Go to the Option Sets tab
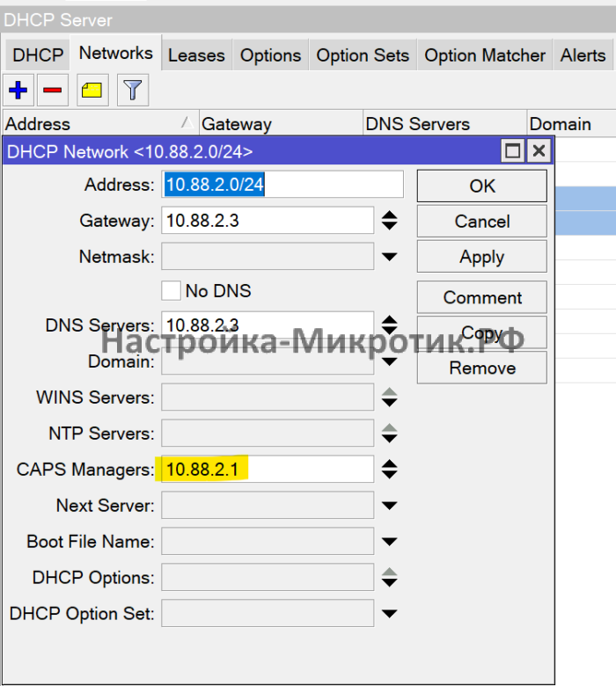 point(363,55)
